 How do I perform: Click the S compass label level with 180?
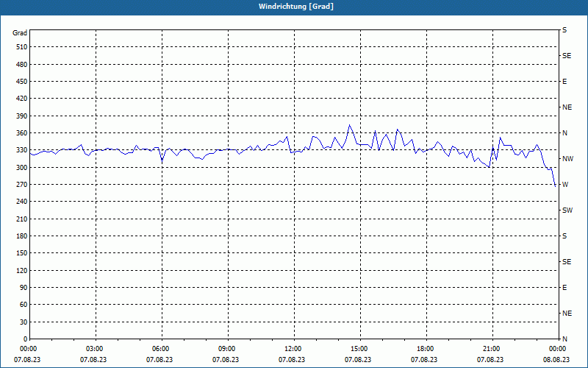pos(564,236)
